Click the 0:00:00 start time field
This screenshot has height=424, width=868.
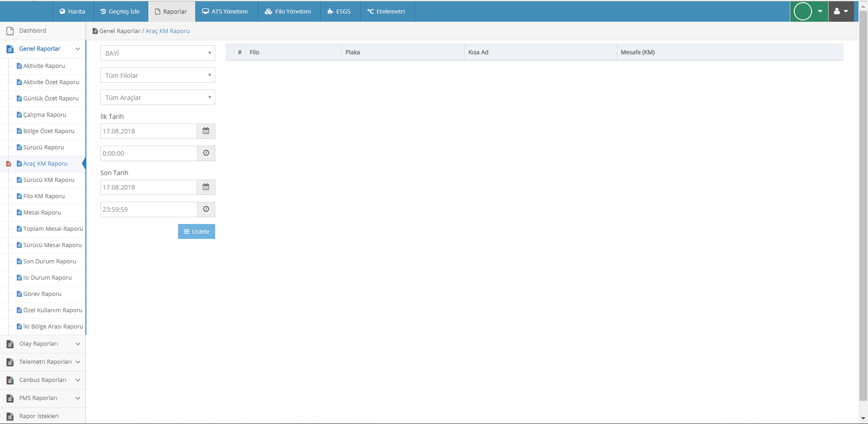click(149, 153)
